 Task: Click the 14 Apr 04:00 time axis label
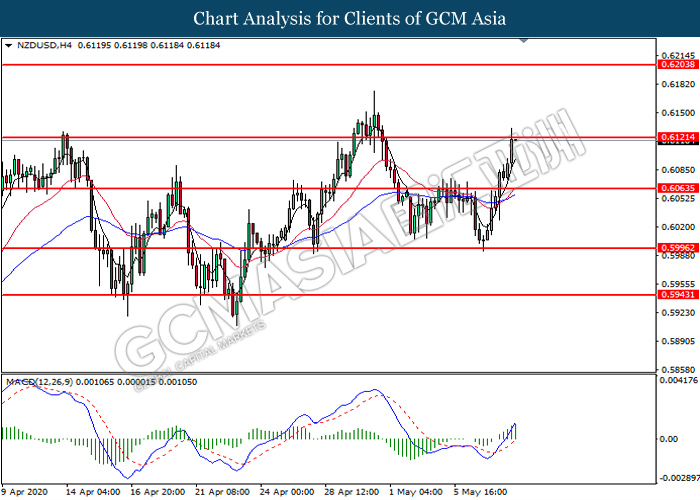(x=93, y=492)
